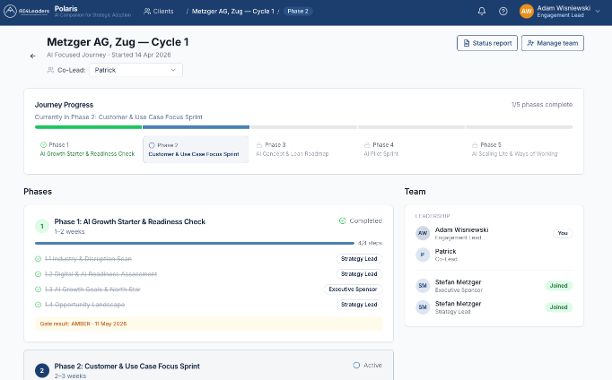Click the Active status circle icon
Viewport: 612px width, 380px height.
click(x=356, y=365)
